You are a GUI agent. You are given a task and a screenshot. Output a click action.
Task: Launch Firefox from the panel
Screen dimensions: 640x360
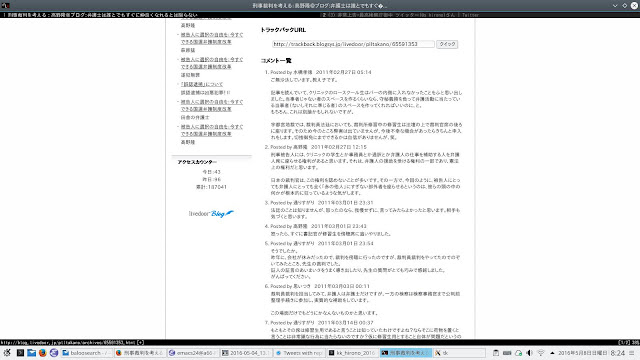point(42,353)
